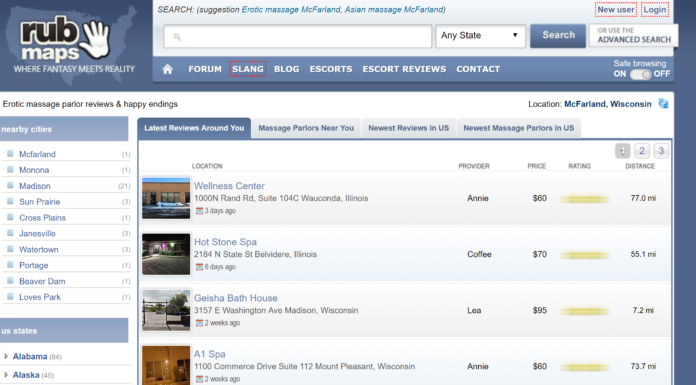Click the Wellness Center building thumbnail
This screenshot has height=385, width=696.
pyautogui.click(x=166, y=198)
